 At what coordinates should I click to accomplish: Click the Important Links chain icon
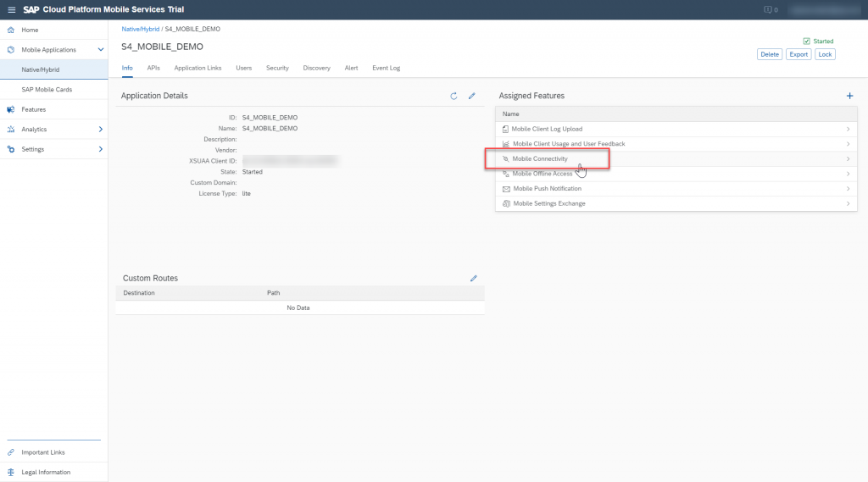[10, 452]
